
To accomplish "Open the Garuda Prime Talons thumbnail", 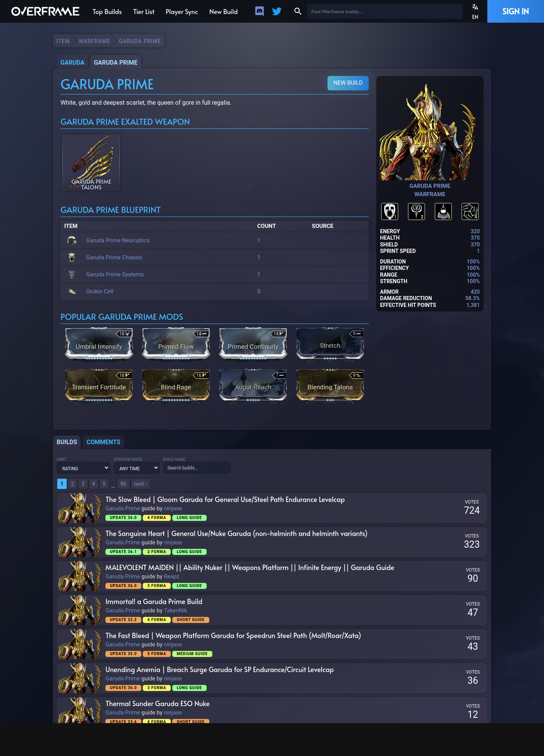I will click(x=91, y=163).
